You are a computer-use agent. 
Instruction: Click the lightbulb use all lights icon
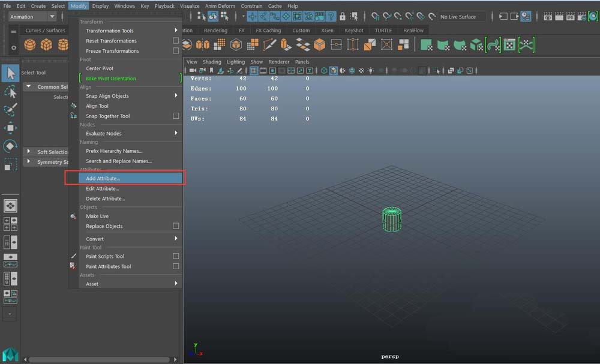(371, 71)
